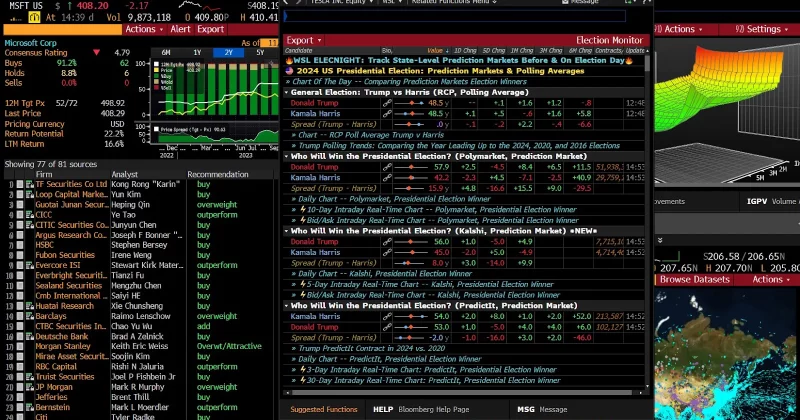Open report icon next to Truist Securities

[x=30, y=377]
